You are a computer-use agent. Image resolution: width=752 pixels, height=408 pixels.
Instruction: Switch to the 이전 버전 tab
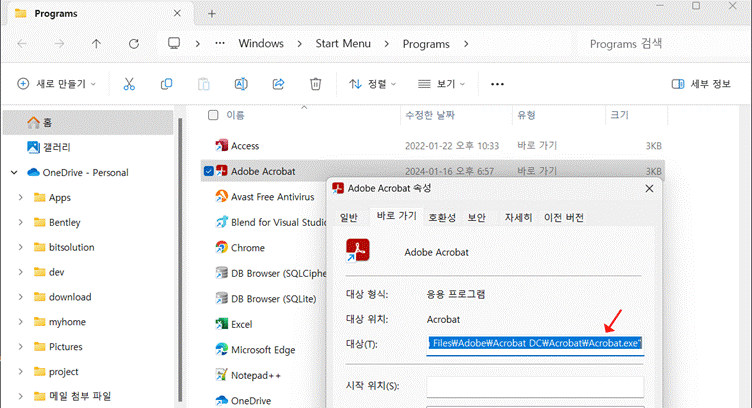coord(564,218)
